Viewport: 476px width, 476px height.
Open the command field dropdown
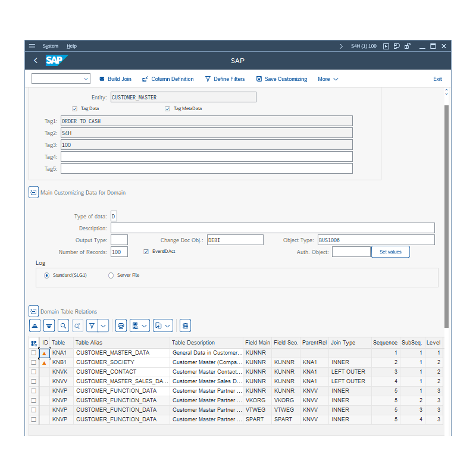pyautogui.click(x=86, y=79)
